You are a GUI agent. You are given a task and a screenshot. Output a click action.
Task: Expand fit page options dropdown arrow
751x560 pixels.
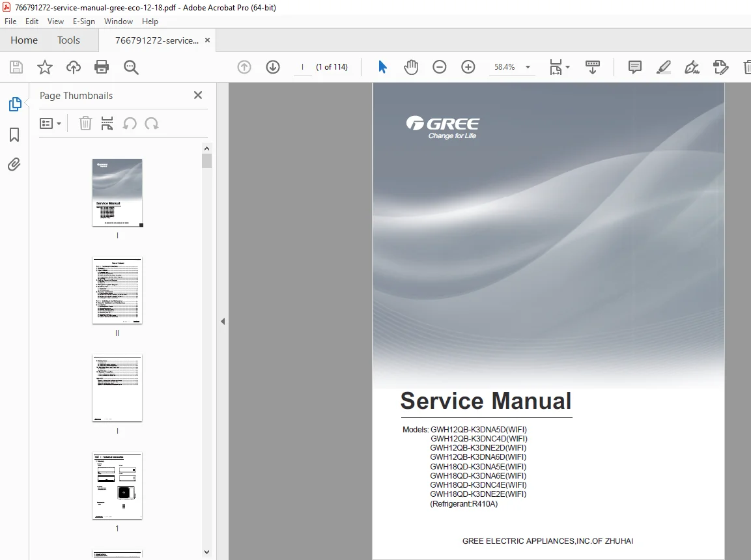[568, 67]
